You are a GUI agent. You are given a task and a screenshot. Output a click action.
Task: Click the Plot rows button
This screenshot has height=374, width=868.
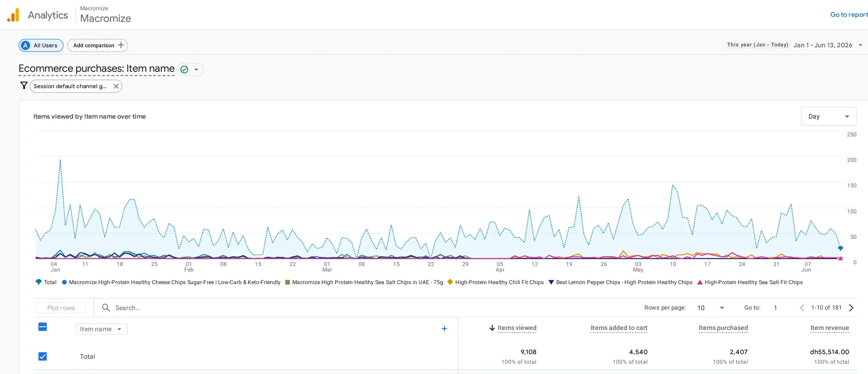point(61,308)
